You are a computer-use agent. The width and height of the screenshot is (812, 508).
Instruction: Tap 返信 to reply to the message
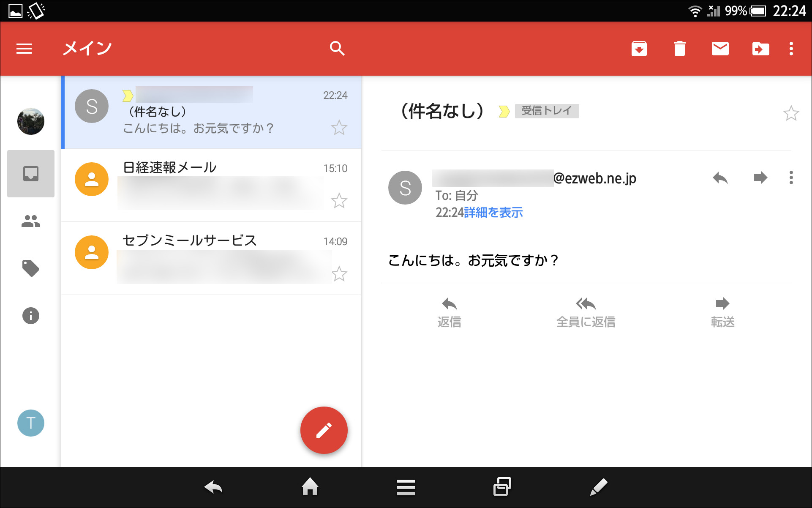point(449,311)
